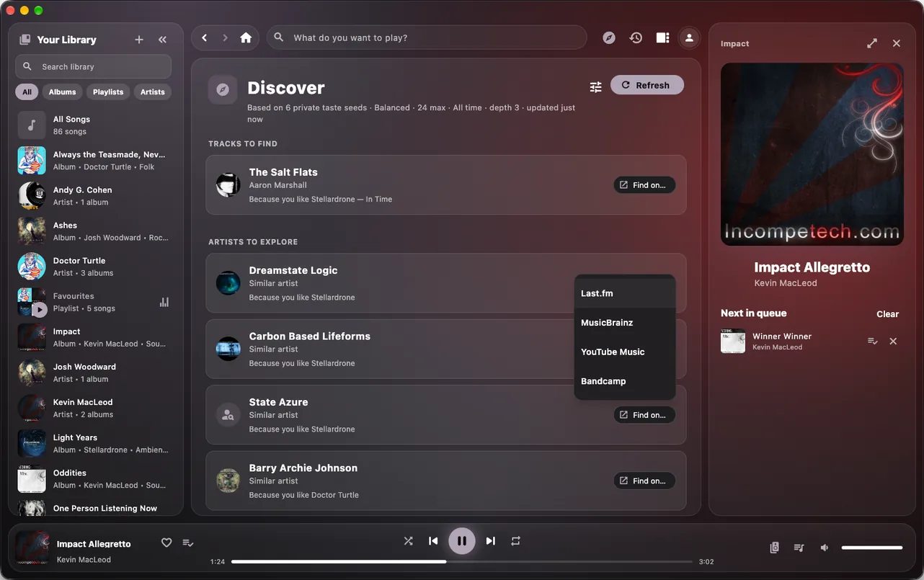The height and width of the screenshot is (580, 924).
Task: Expand the Impact panel to full screen
Action: (x=872, y=43)
